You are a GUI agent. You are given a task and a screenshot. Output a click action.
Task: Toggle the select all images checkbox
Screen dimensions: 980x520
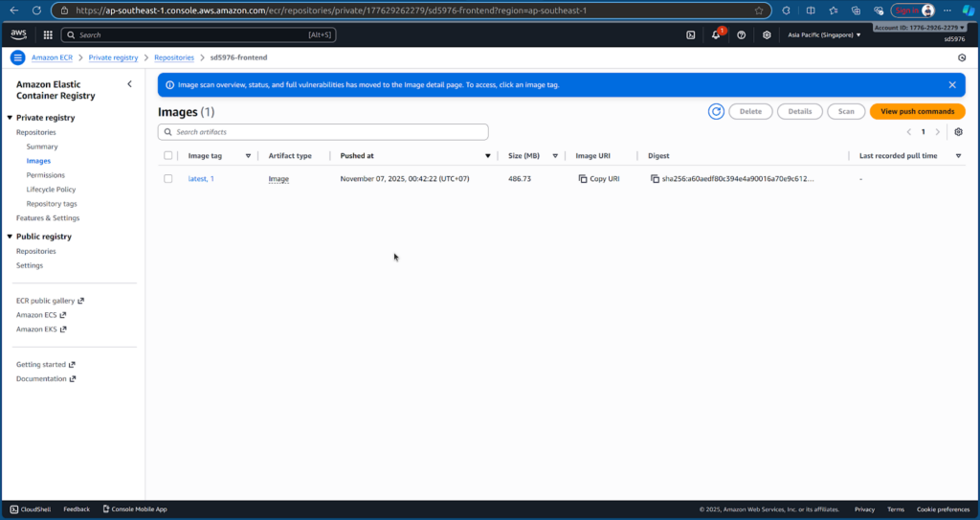click(168, 155)
